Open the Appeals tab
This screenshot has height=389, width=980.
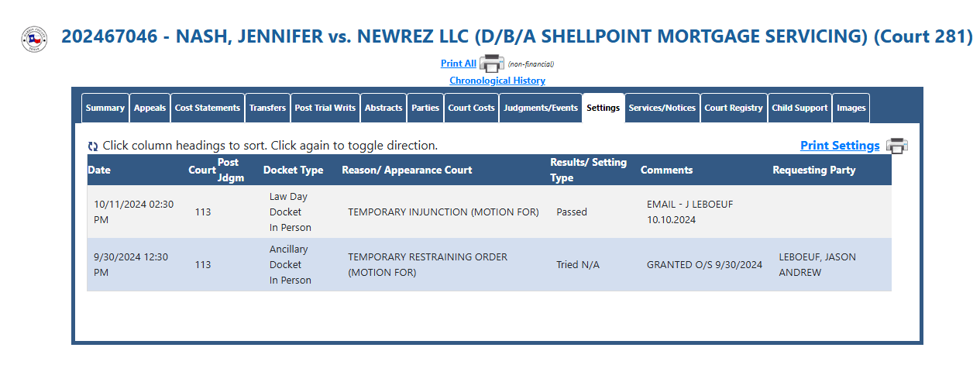[150, 108]
